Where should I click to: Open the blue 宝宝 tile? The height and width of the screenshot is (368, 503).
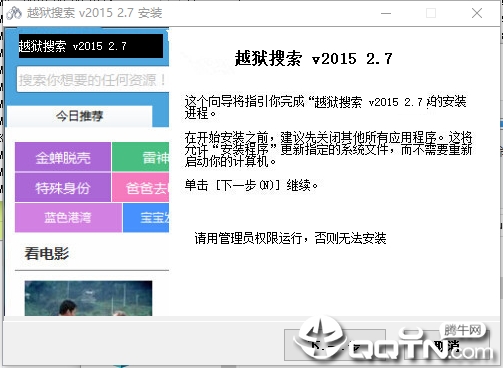146,218
